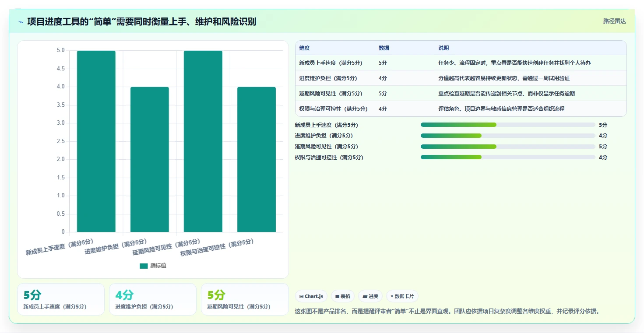The image size is (644, 333).
Task: Click the 新成员上手速度 label in progress list
Action: click(x=326, y=125)
